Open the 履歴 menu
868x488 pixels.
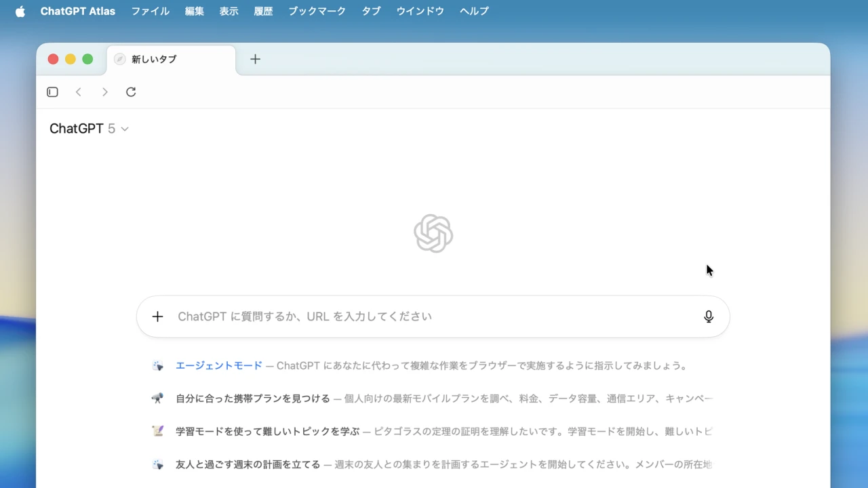pos(263,12)
